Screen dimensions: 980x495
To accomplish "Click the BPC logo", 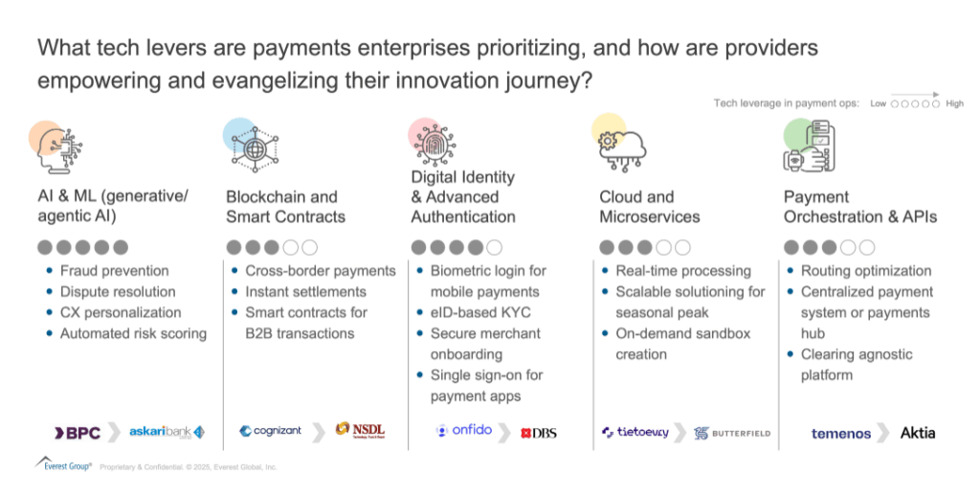I will coord(78,433).
